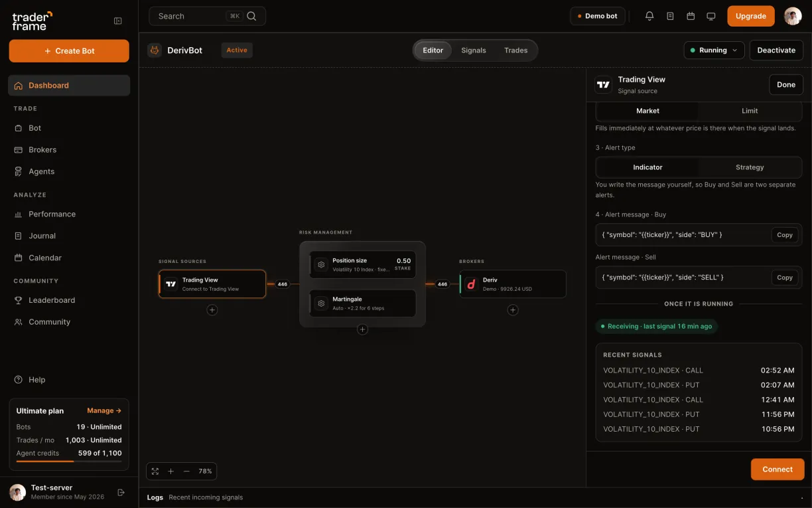Expand the Running status dropdown

tap(714, 50)
